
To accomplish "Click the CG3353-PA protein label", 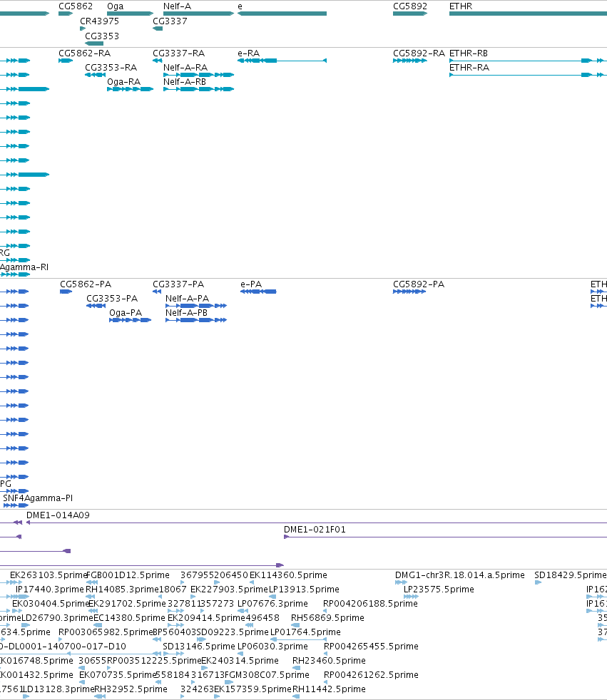I will pyautogui.click(x=112, y=298).
